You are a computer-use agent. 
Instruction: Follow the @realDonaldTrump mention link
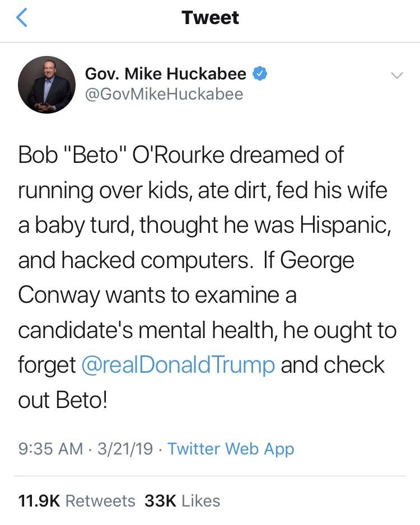click(x=178, y=365)
